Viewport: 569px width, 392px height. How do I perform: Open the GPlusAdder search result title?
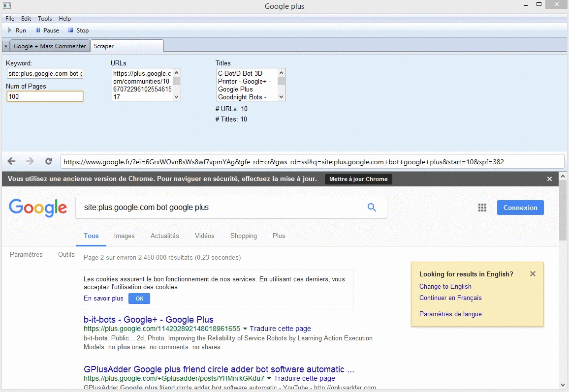(x=219, y=369)
